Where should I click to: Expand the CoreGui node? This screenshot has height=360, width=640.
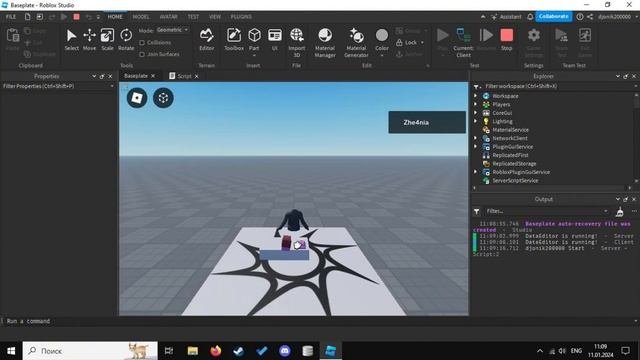tap(476, 113)
